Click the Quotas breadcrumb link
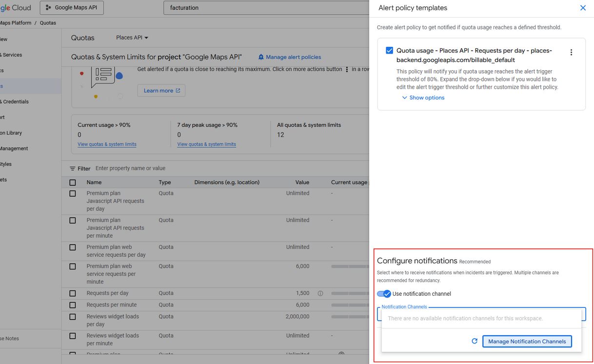The image size is (594, 364). click(48, 23)
